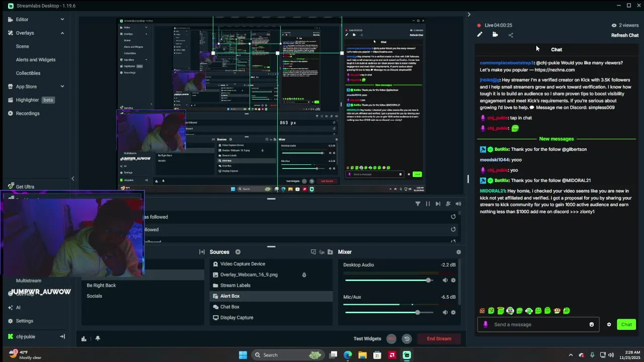644x362 pixels.
Task: Open chat settings gear
Action: coord(609,324)
